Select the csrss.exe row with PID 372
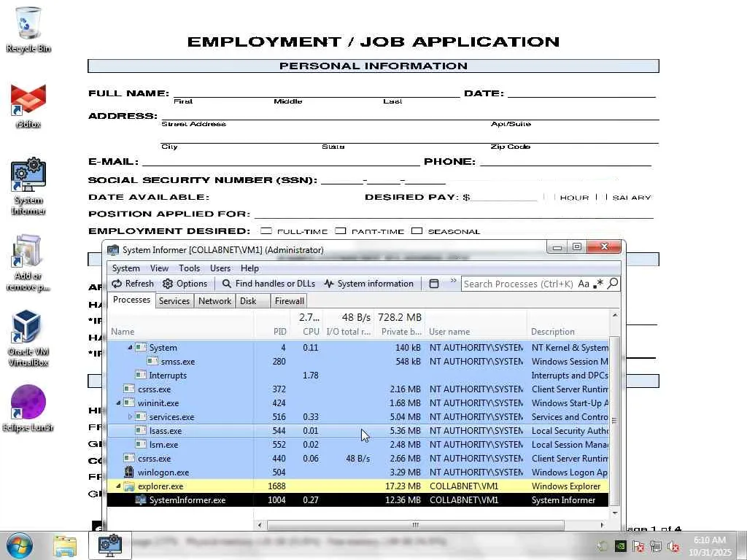The height and width of the screenshot is (560, 747). click(358, 389)
